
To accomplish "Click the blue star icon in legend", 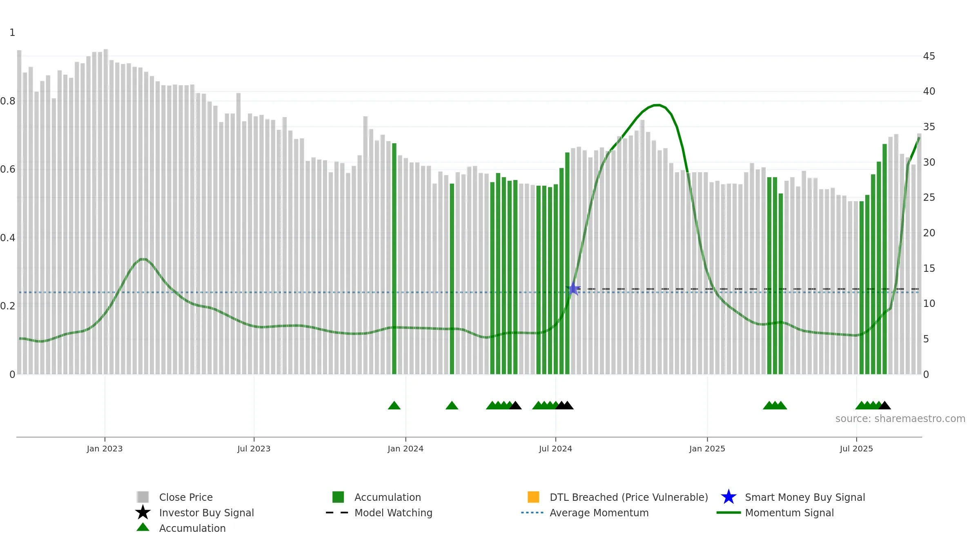I will point(728,497).
